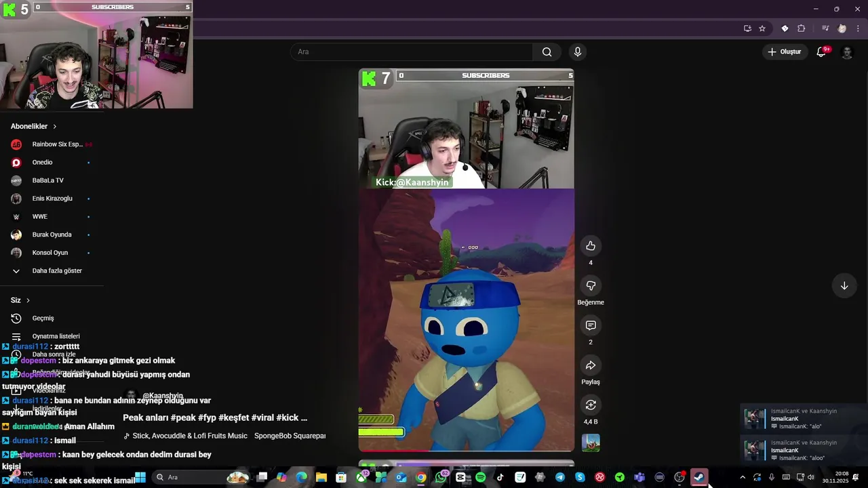Click the Windows taskbar Ara search box

point(202,478)
